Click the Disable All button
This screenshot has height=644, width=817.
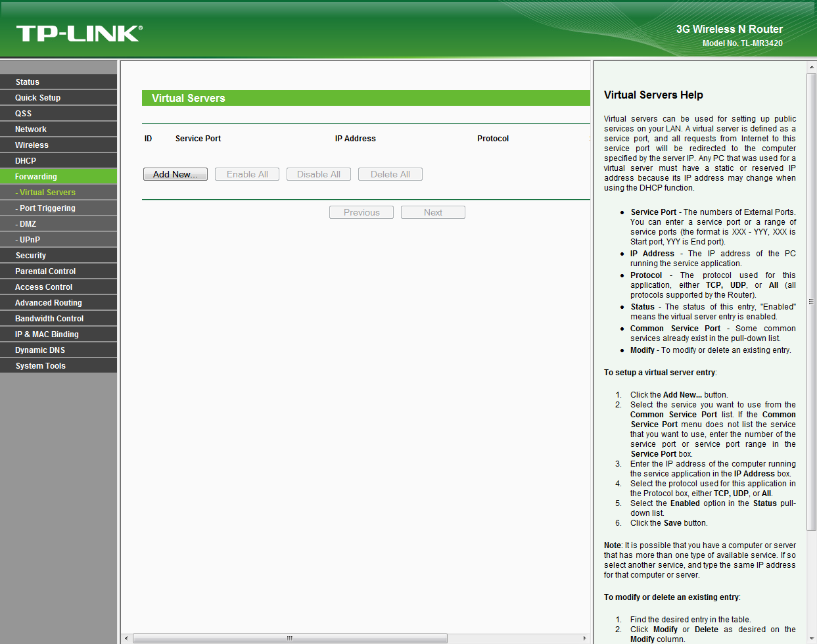(x=319, y=174)
